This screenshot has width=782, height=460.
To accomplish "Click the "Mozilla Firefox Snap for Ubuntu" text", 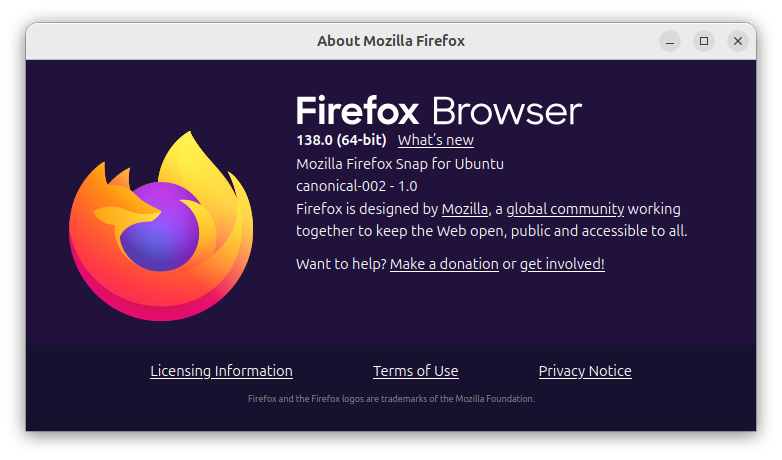I will (x=400, y=163).
